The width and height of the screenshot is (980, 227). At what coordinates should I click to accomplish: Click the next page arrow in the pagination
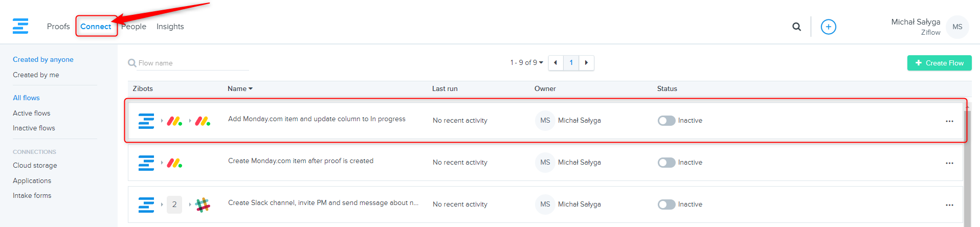(586, 63)
